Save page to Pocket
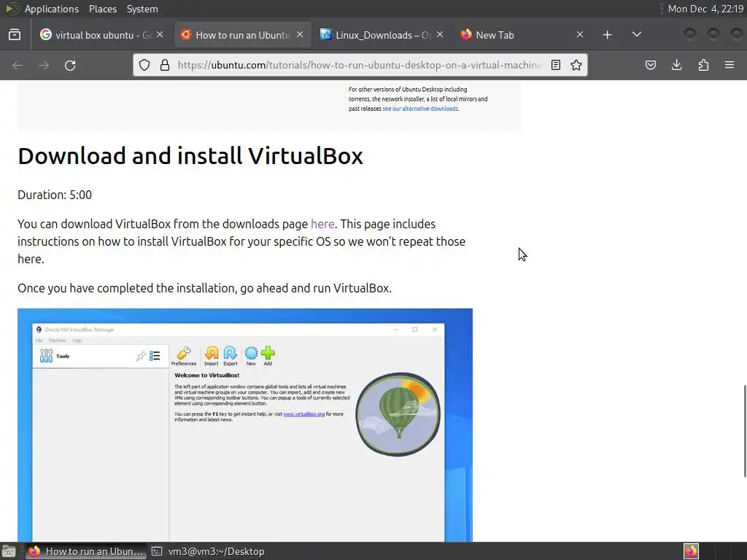 pyautogui.click(x=650, y=65)
